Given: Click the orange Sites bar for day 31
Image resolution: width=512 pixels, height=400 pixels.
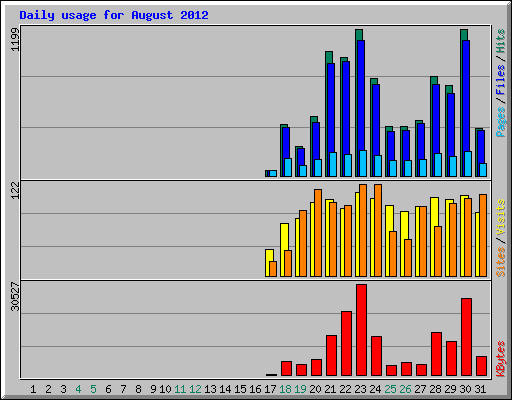Looking at the screenshot, I should [x=483, y=235].
